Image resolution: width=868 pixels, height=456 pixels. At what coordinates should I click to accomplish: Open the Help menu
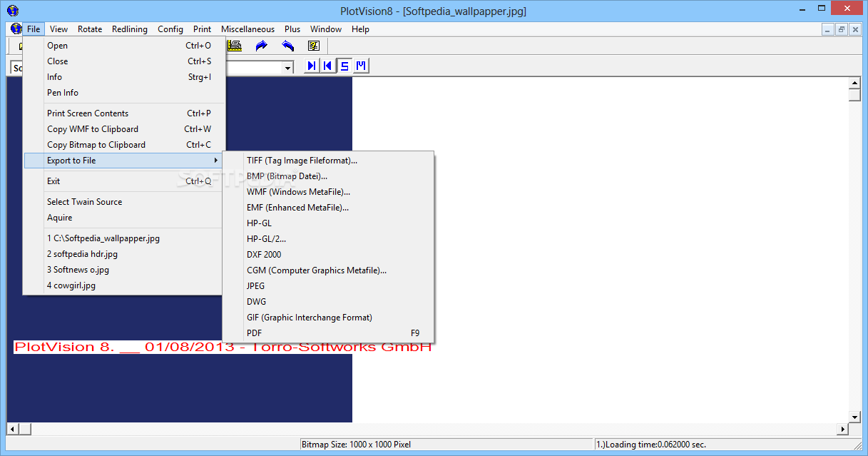coord(360,29)
